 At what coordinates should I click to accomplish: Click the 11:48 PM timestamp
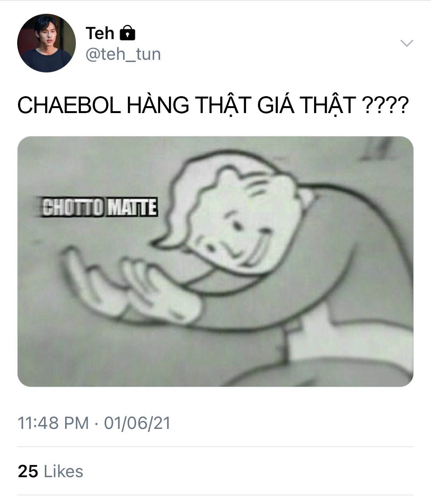click(53, 424)
